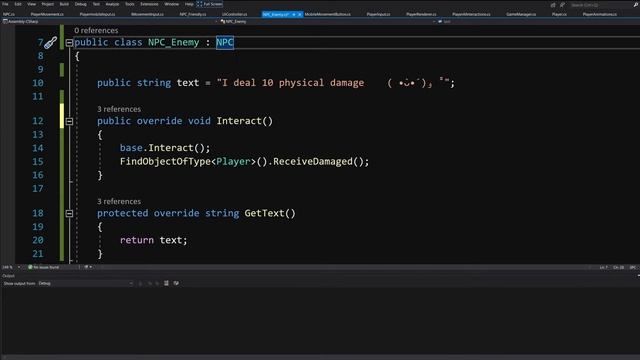
Task: Click the Ln 7 line indicator
Action: 604,267
